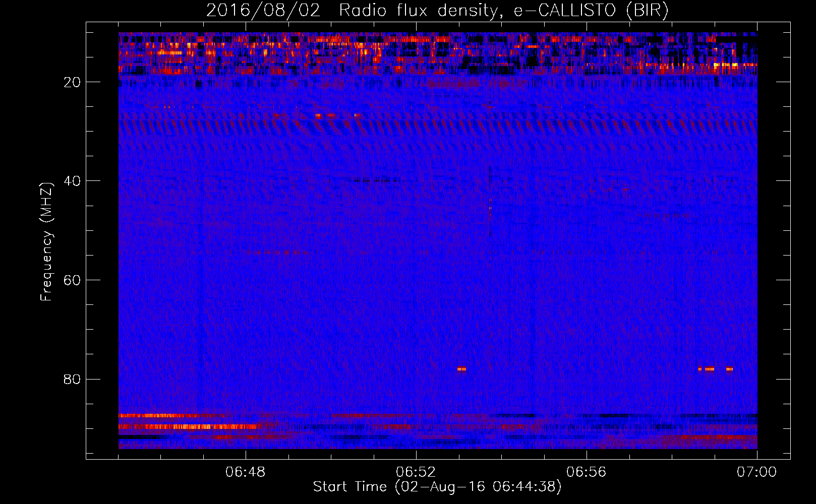Click the 20 frequency tick label
816x504 pixels.
pyautogui.click(x=73, y=82)
